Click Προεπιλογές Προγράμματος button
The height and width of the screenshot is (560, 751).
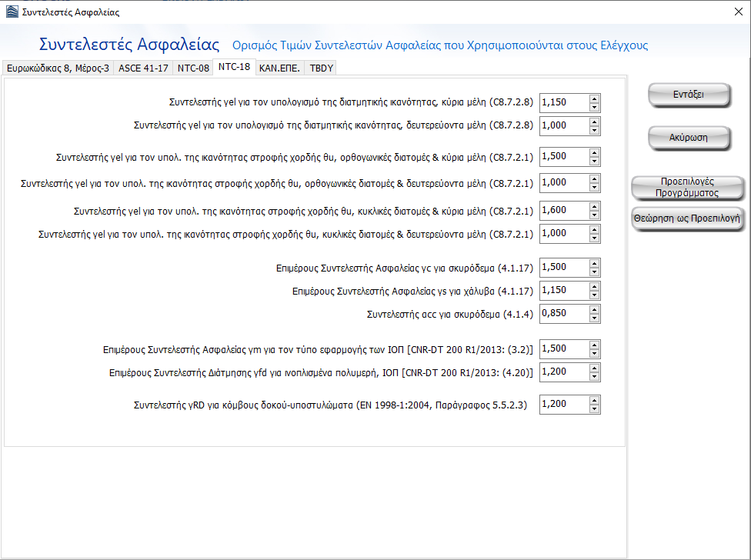688,187
